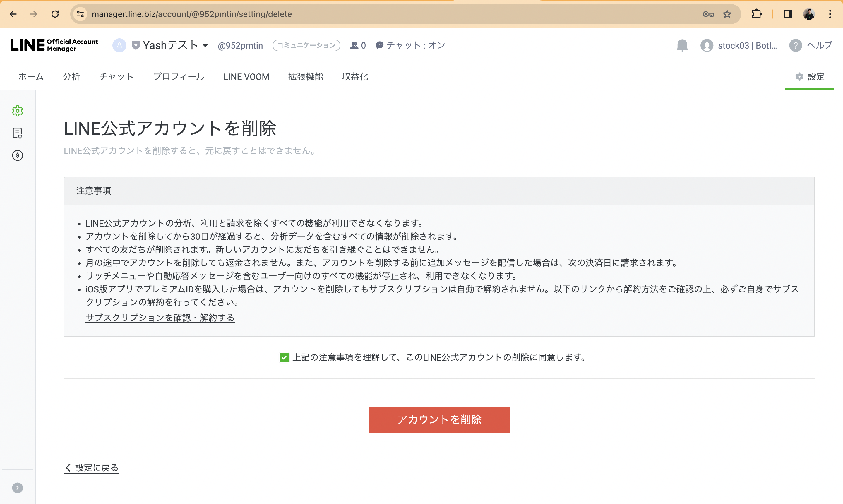843x504 pixels.
Task: Reload the page
Action: tap(55, 14)
